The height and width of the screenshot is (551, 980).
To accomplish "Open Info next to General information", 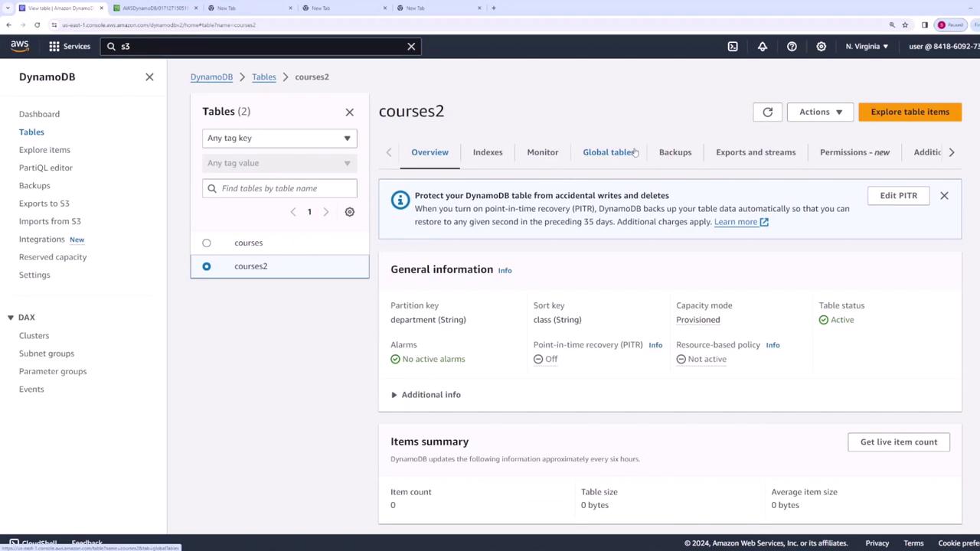I will tap(505, 270).
